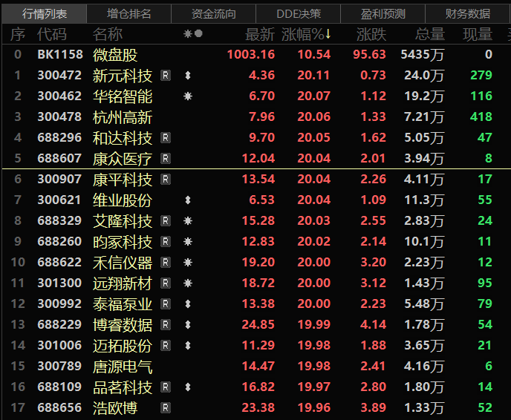
Task: Click the gear marker icon beside 华铭智能
Action: point(188,96)
